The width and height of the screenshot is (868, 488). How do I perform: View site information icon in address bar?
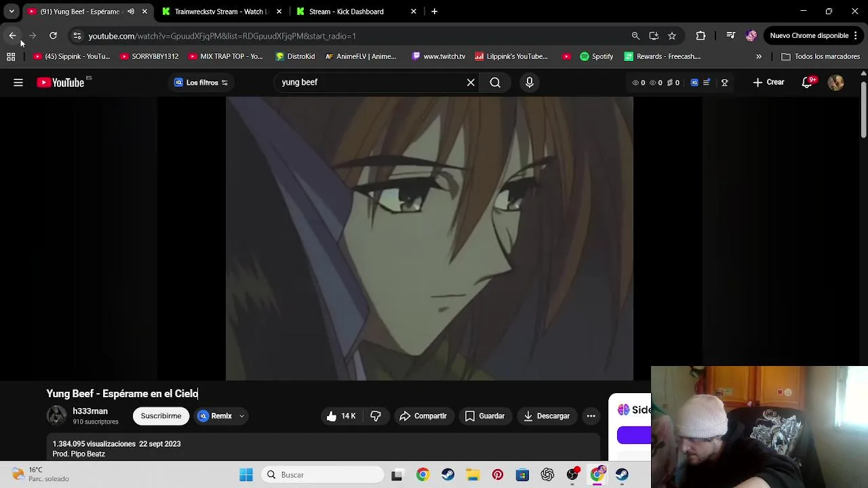click(x=77, y=36)
